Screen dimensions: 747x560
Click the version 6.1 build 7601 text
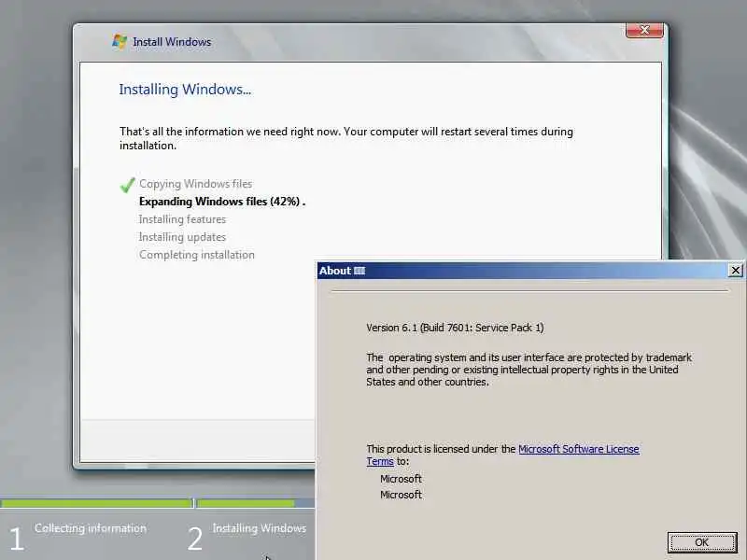[455, 328]
